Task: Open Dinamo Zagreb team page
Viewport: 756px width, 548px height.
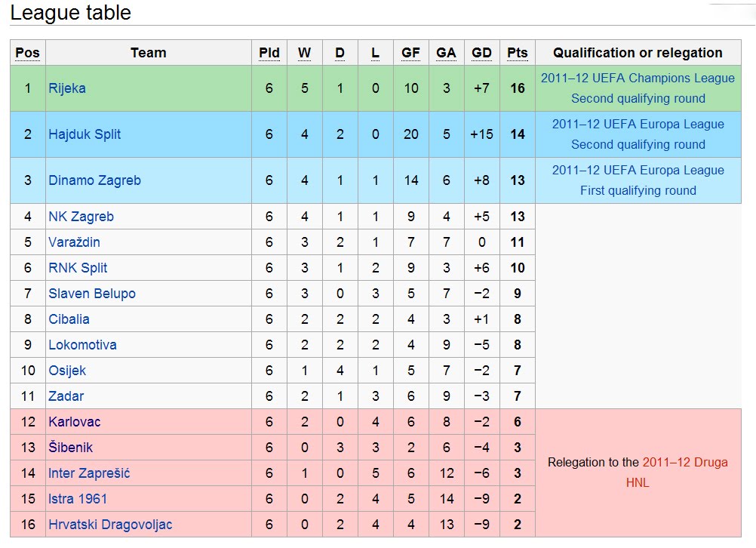Action: (94, 180)
